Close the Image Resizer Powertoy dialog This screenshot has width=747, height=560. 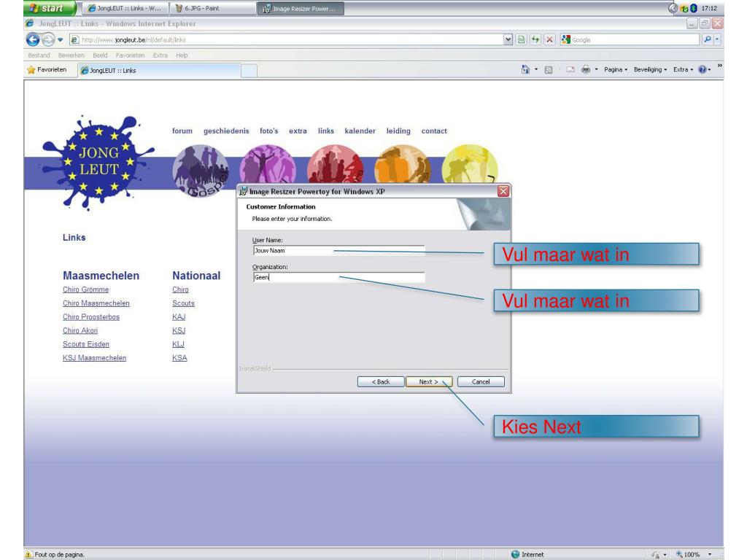click(x=503, y=192)
